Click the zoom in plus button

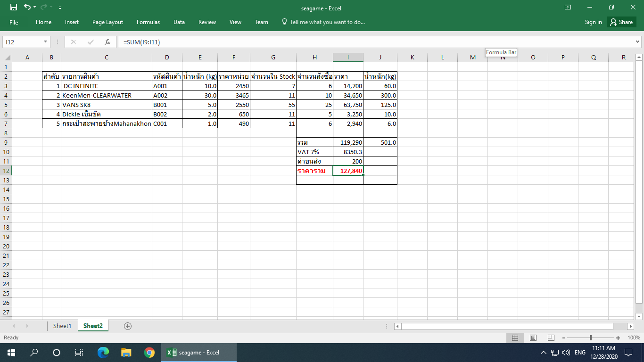[618, 338]
